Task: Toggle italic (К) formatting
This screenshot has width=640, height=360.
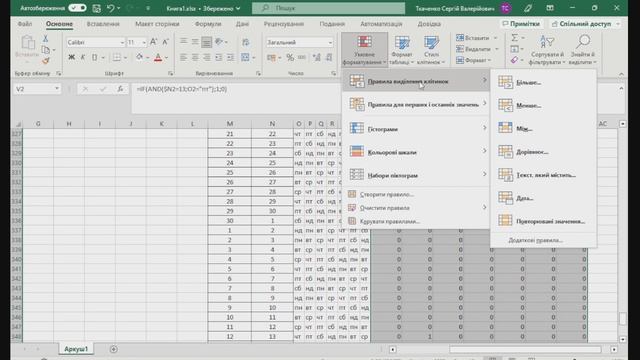Action: tap(83, 57)
